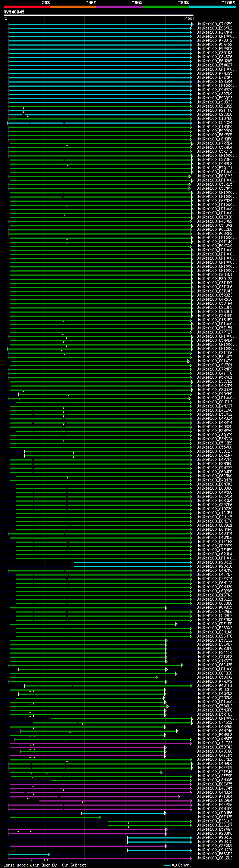Select label UniRef100_Q54C24
This screenshot has height=868, width=239.
point(214,123)
